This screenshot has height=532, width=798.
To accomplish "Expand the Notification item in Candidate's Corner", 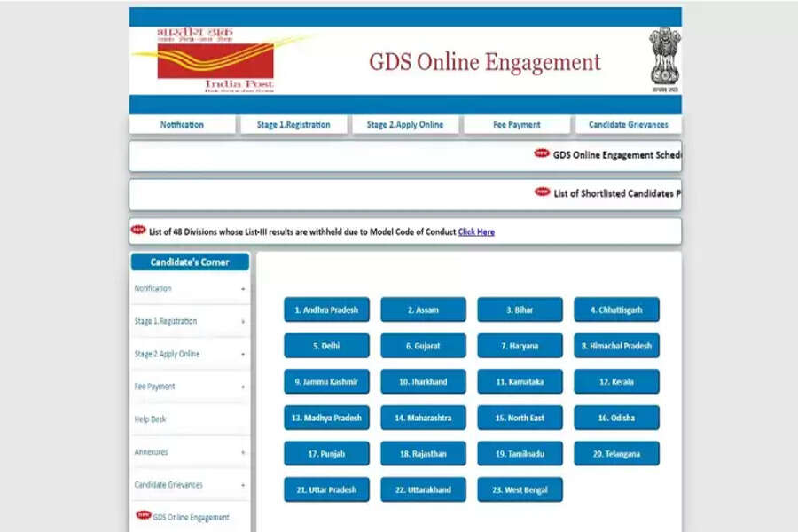I will (243, 289).
